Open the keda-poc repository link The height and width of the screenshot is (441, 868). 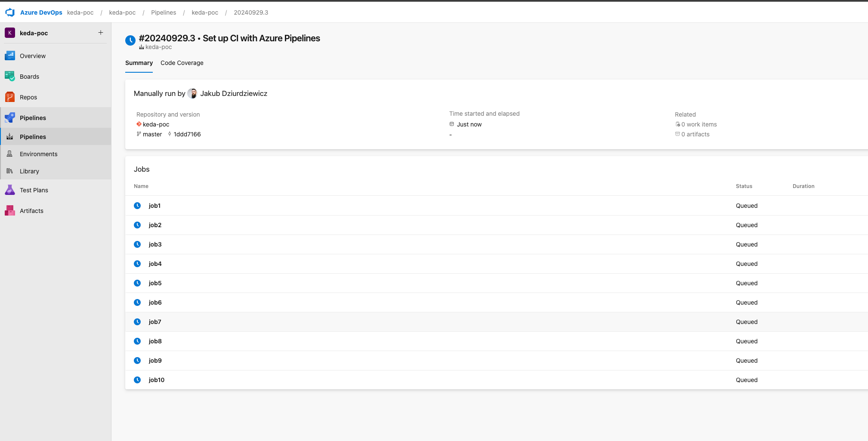[x=156, y=124]
